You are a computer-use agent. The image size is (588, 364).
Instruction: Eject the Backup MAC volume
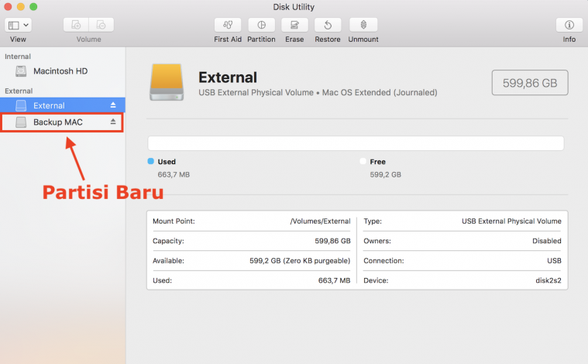pyautogui.click(x=113, y=122)
